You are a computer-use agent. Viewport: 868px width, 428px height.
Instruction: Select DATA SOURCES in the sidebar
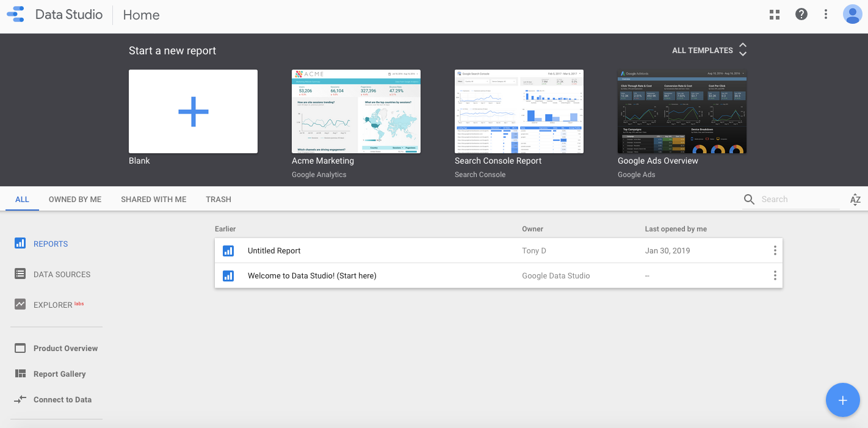pos(62,274)
